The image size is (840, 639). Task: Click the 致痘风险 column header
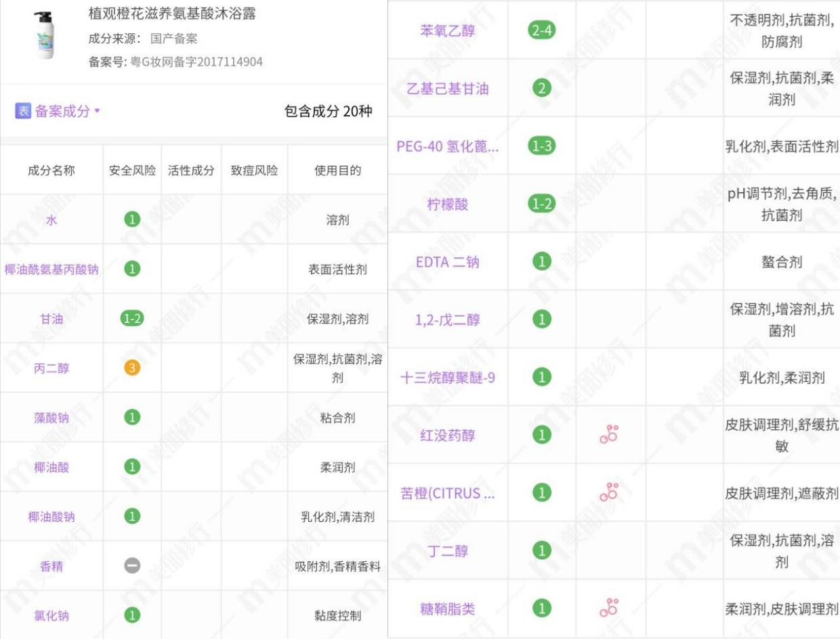(x=254, y=171)
